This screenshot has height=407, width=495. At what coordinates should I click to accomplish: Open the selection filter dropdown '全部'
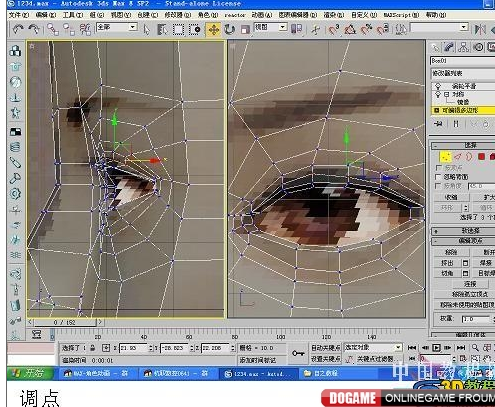point(117,27)
